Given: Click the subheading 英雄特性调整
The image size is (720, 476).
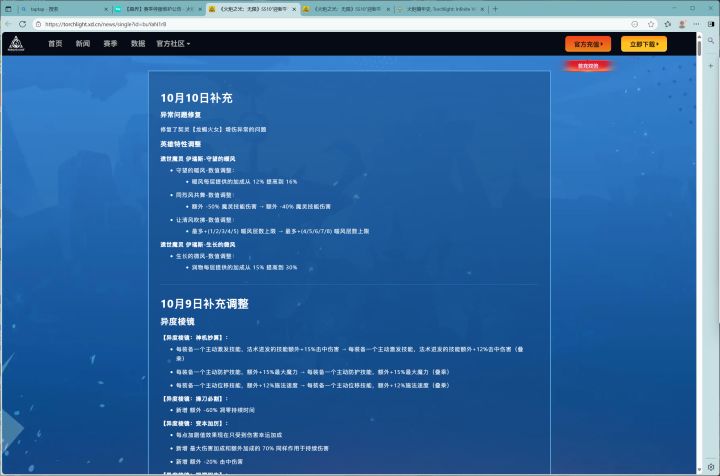Looking at the screenshot, I should click(180, 144).
